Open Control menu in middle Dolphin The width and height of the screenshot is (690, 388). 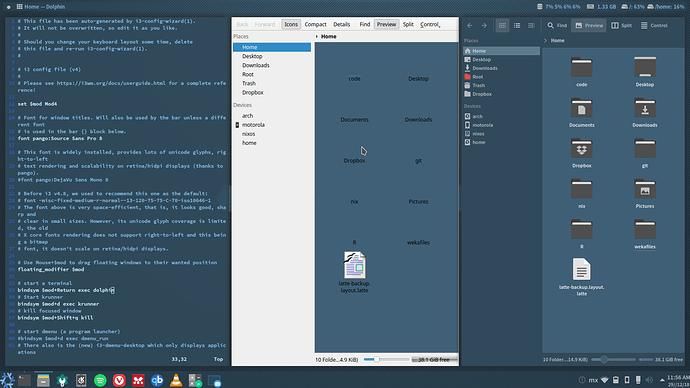[430, 24]
